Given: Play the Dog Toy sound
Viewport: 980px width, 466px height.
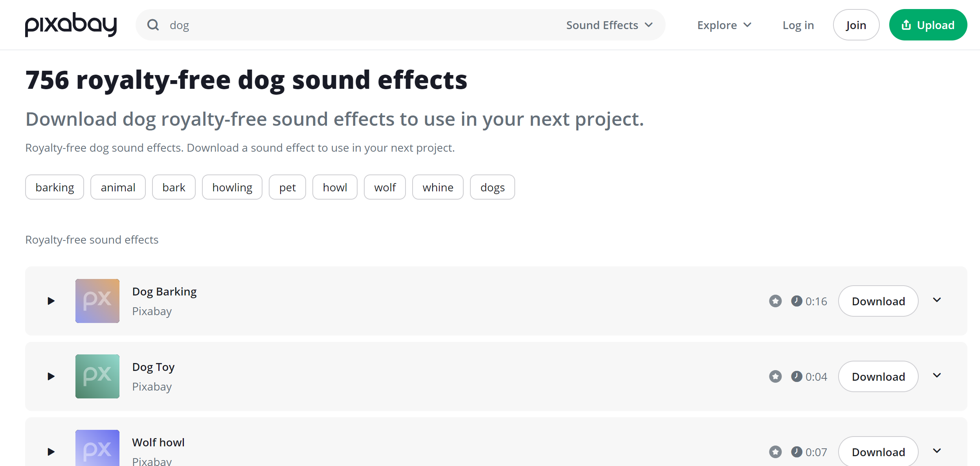Looking at the screenshot, I should coord(51,376).
